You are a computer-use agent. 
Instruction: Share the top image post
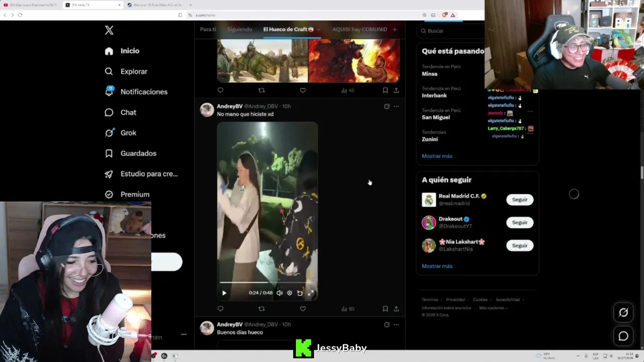click(x=396, y=90)
